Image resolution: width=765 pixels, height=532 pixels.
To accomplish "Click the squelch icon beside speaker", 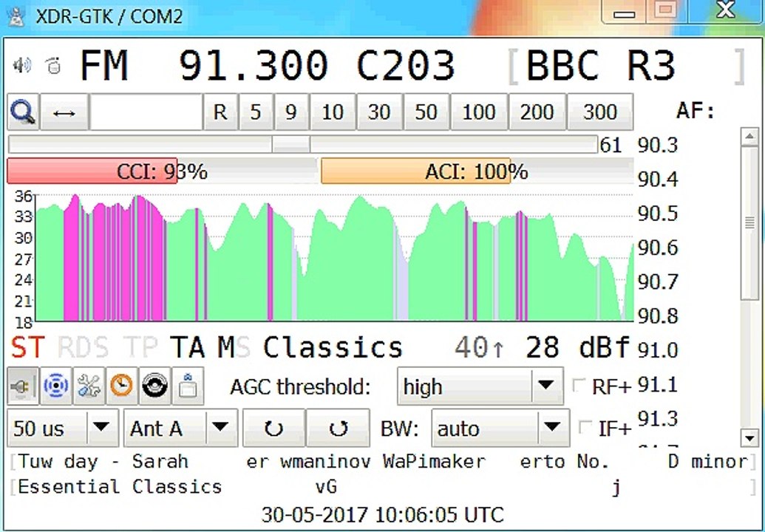I will pyautogui.click(x=54, y=65).
